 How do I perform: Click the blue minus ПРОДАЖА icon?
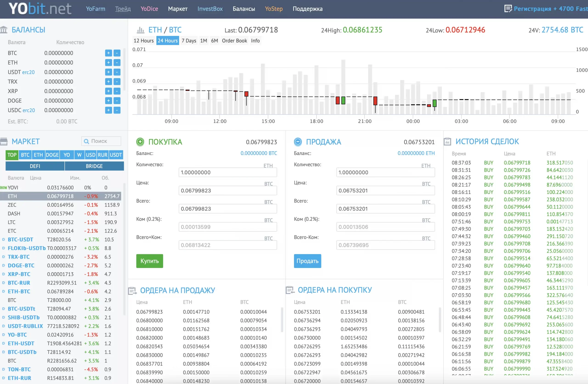[x=298, y=142]
